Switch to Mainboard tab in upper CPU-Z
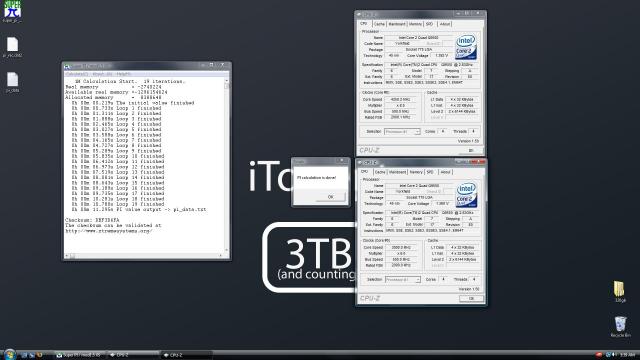The width and height of the screenshot is (640, 360). pyautogui.click(x=397, y=24)
